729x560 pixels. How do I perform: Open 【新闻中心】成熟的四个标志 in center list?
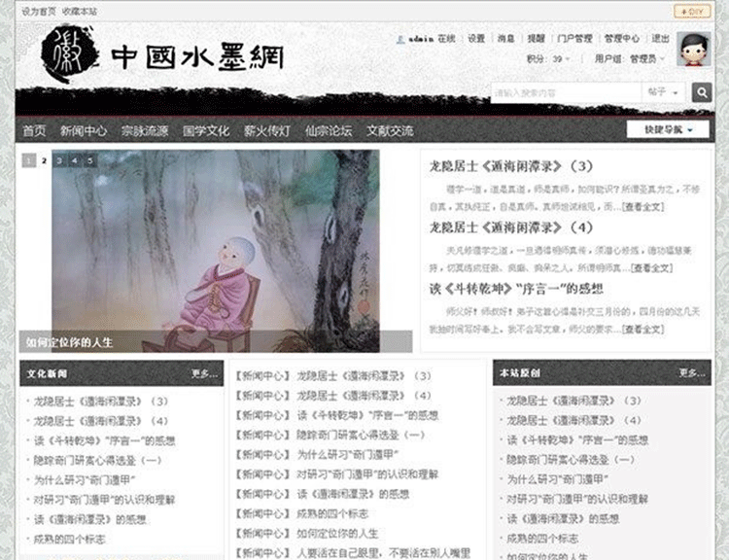tap(301, 513)
